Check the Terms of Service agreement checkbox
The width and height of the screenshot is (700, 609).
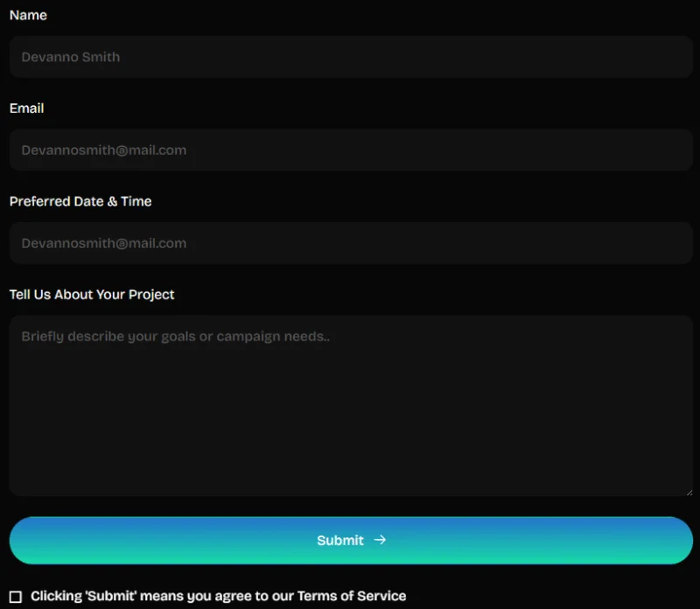[16, 597]
